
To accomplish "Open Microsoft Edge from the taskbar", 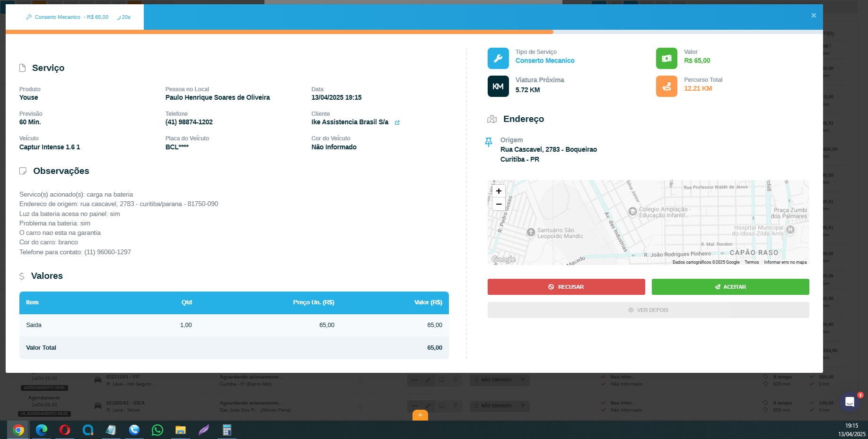I will [42, 430].
